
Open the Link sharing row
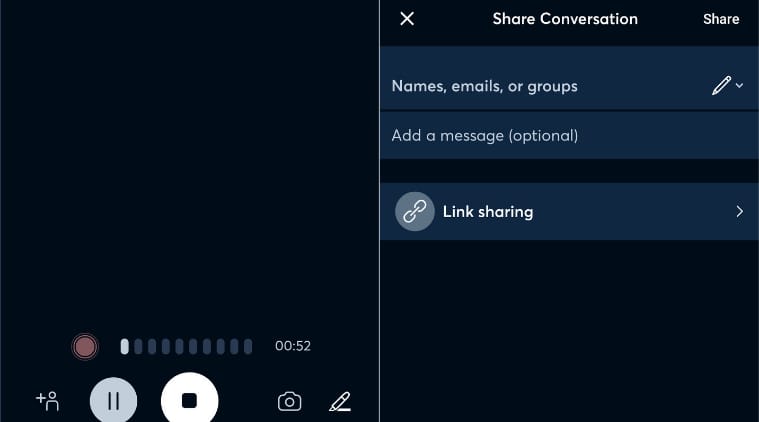[x=569, y=211]
